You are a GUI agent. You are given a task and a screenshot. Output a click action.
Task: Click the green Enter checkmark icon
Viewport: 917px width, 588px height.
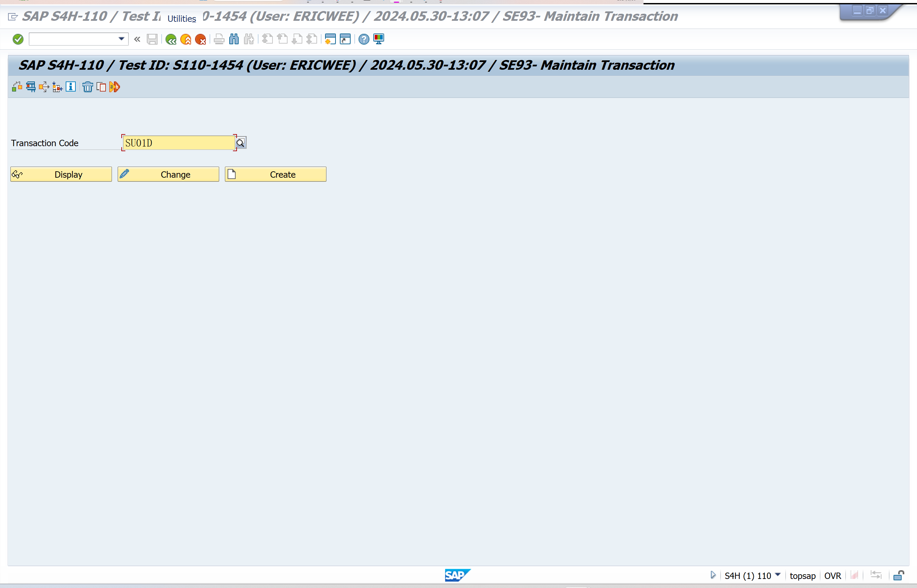click(18, 39)
